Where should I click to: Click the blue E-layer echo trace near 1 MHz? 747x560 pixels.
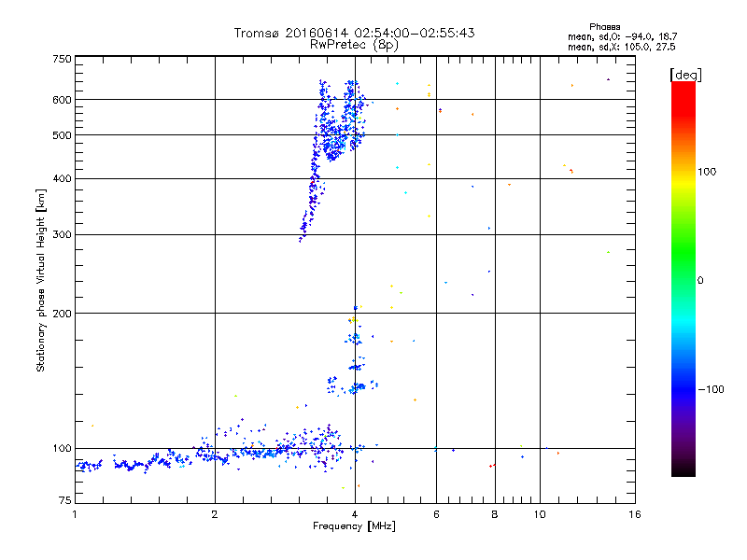pos(89,466)
